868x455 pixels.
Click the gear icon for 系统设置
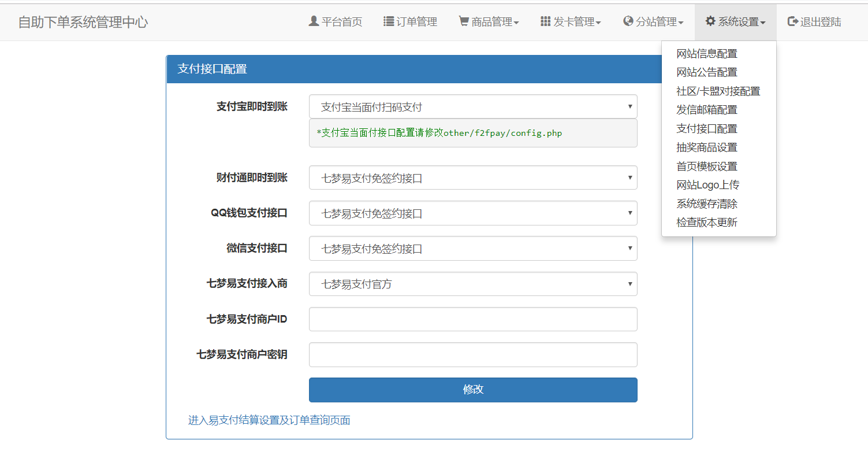coord(710,21)
